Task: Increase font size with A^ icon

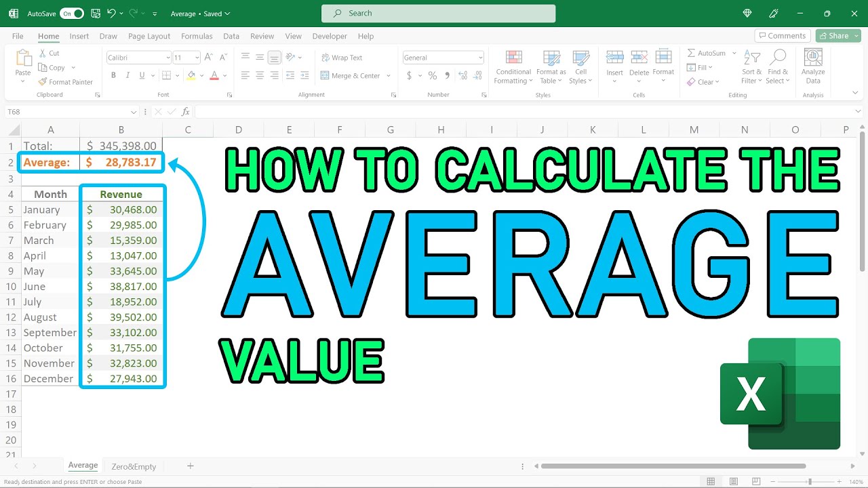Action: coord(210,58)
